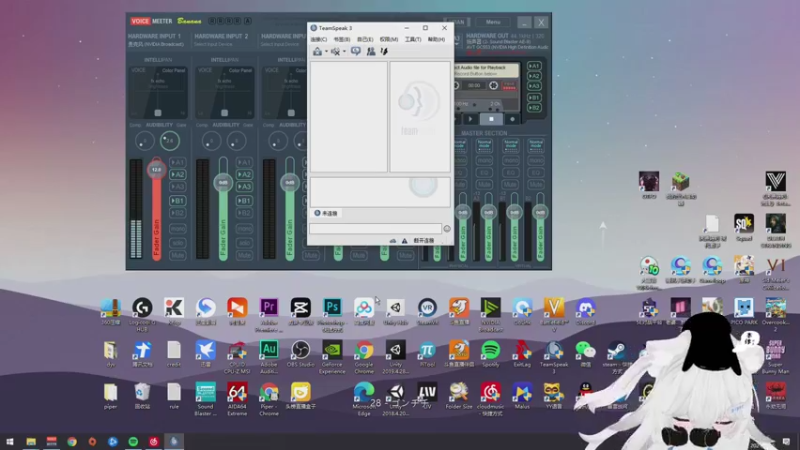Play the Voicemeeter cassette recorder
Viewport: 800px width, 450px height.
(470, 119)
